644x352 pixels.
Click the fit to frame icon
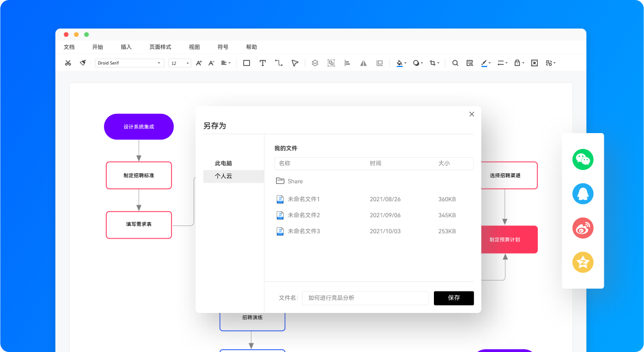click(535, 63)
